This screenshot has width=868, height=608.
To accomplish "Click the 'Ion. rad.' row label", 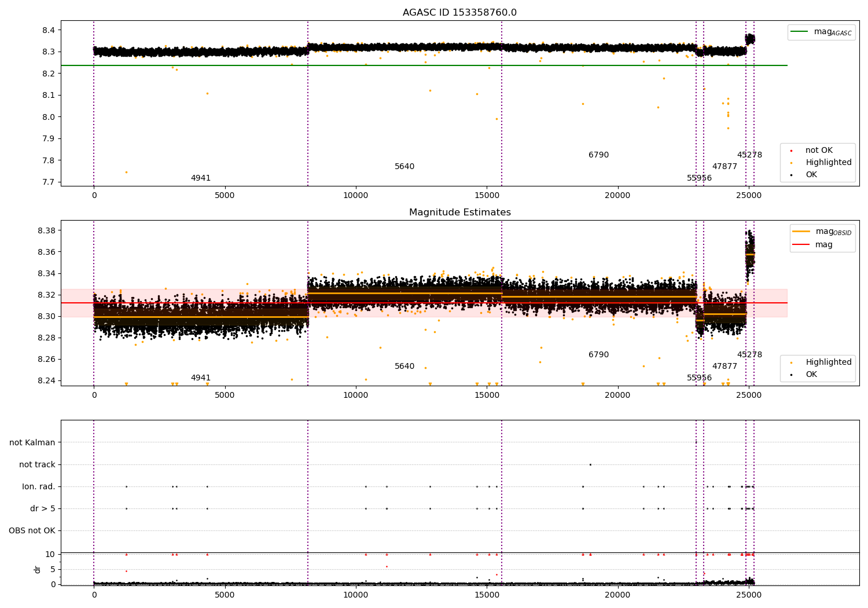I will tap(39, 487).
